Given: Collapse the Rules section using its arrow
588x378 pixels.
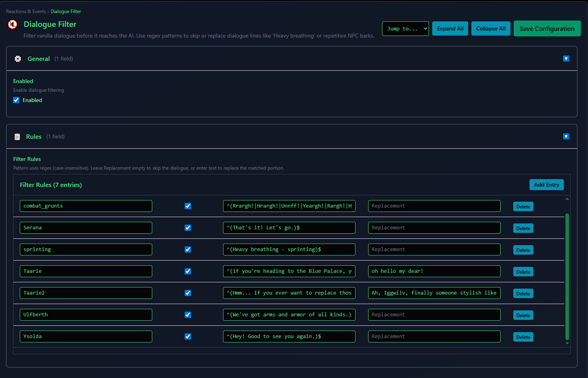Looking at the screenshot, I should pyautogui.click(x=566, y=136).
